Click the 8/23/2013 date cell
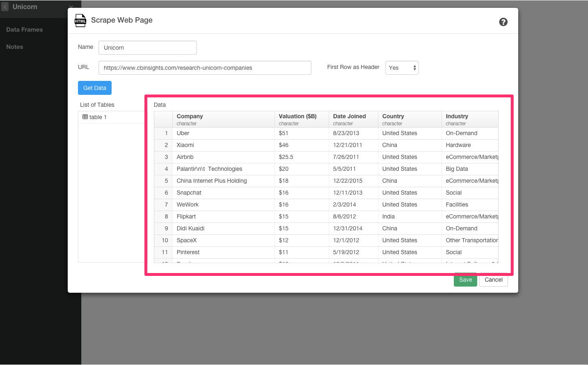 353,133
